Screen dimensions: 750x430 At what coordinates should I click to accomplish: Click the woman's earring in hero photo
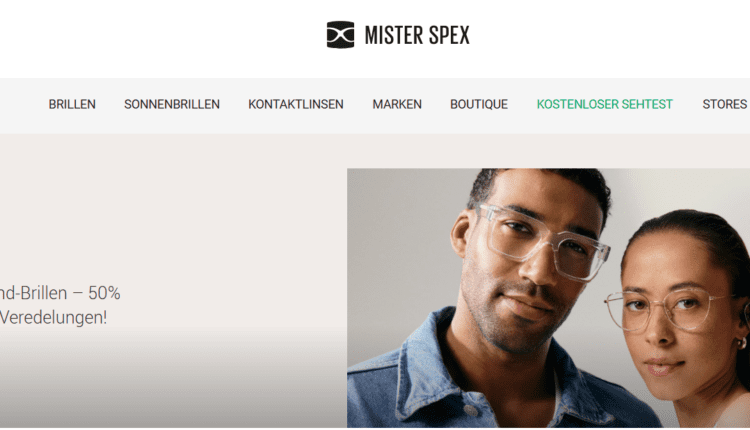[x=741, y=342]
